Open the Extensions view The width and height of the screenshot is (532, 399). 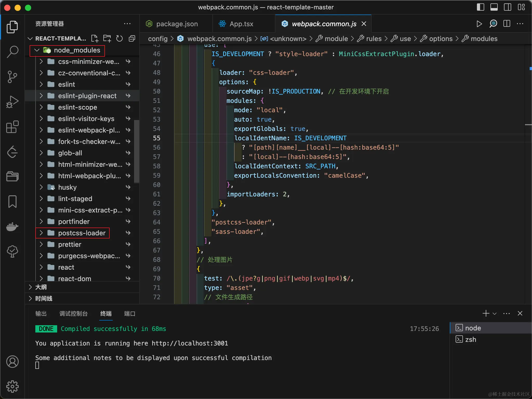12,127
